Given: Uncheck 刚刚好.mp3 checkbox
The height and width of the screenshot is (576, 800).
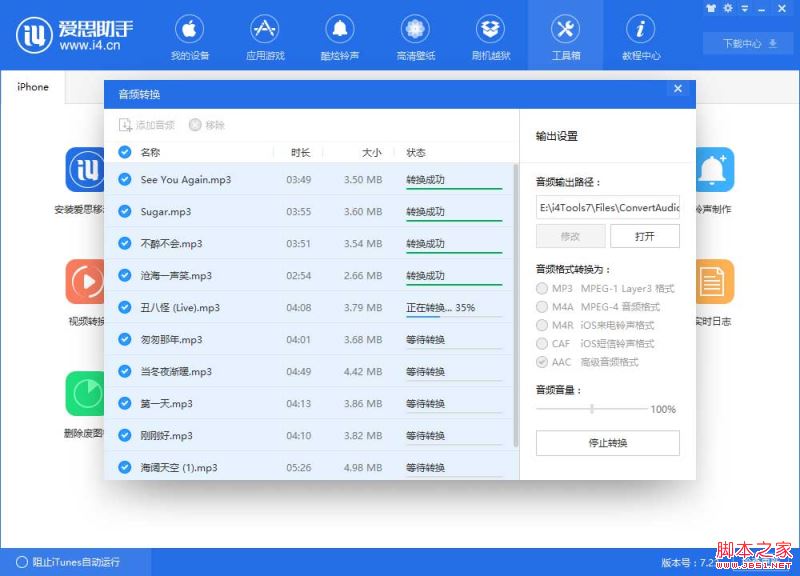Looking at the screenshot, I should pos(125,435).
